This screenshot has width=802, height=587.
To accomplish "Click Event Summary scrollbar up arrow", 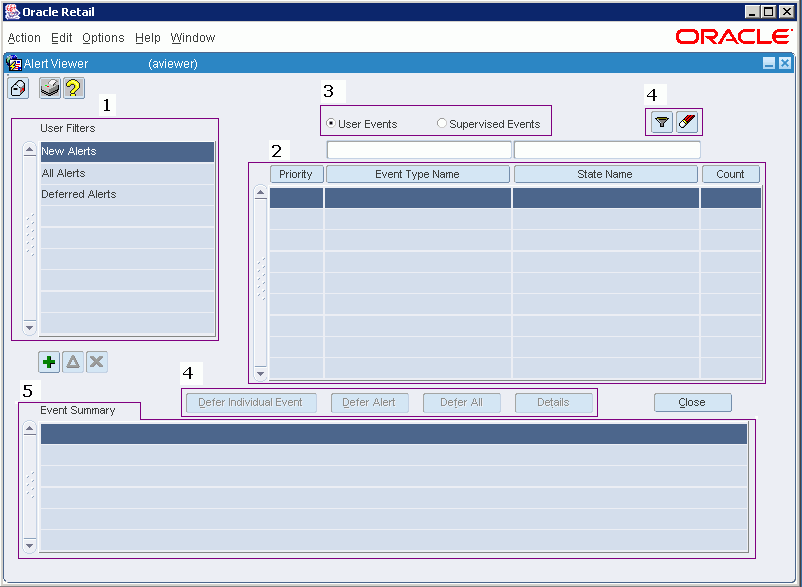I will coord(30,428).
